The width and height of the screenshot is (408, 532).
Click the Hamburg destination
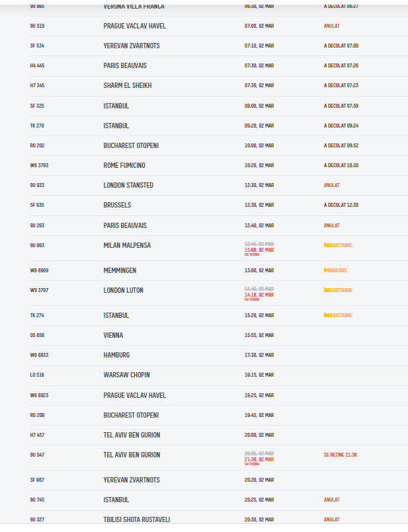tap(116, 355)
